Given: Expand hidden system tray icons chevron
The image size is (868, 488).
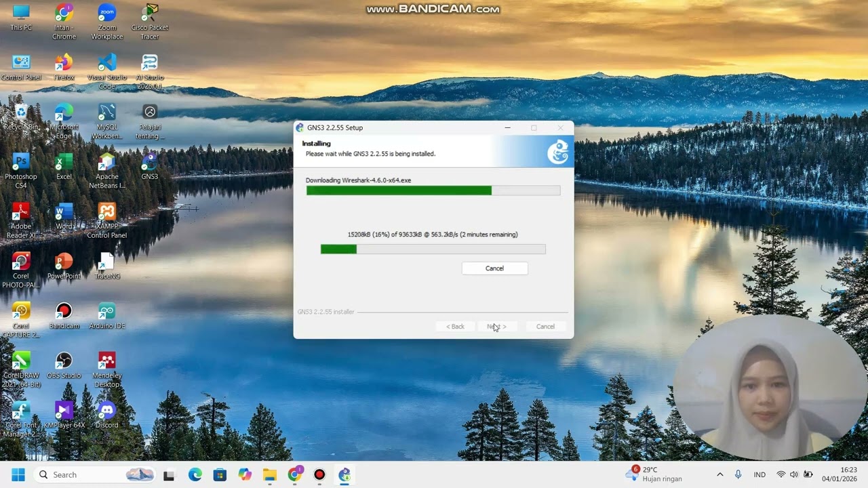Looking at the screenshot, I should click(x=719, y=474).
